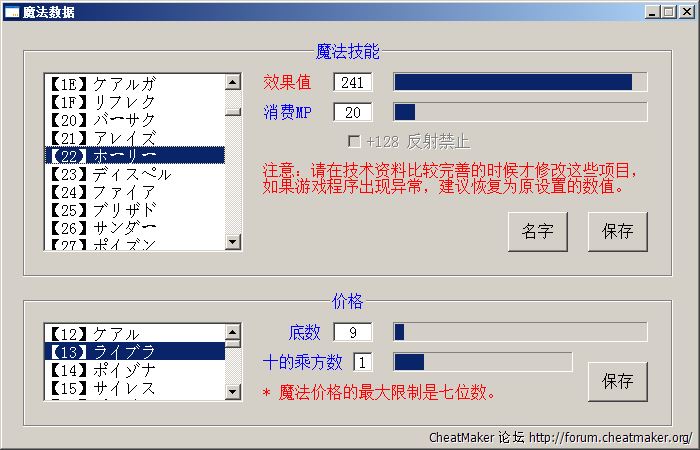The height and width of the screenshot is (450, 700).
Task: Select 【1E】ケアルガ in the magic list
Action: coord(133,83)
